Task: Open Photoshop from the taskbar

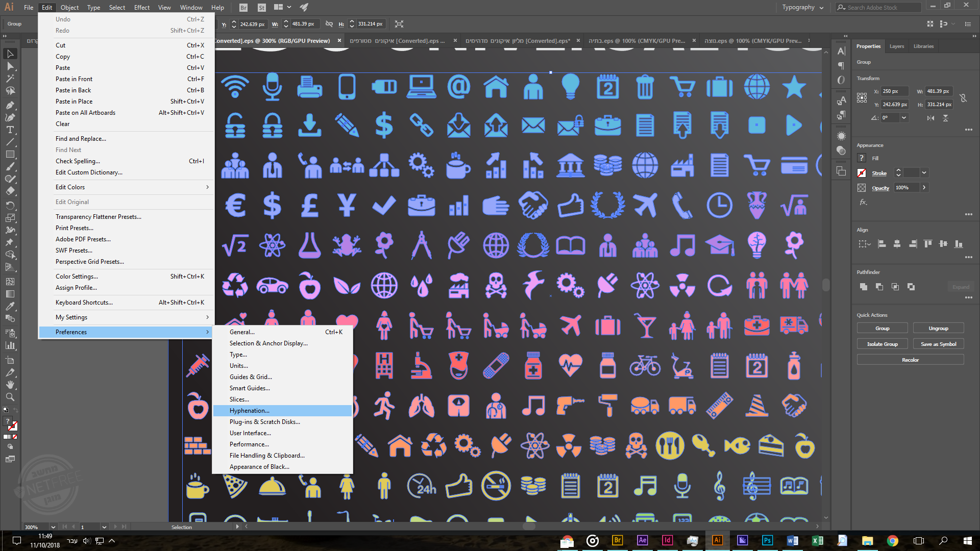Action: tap(767, 540)
